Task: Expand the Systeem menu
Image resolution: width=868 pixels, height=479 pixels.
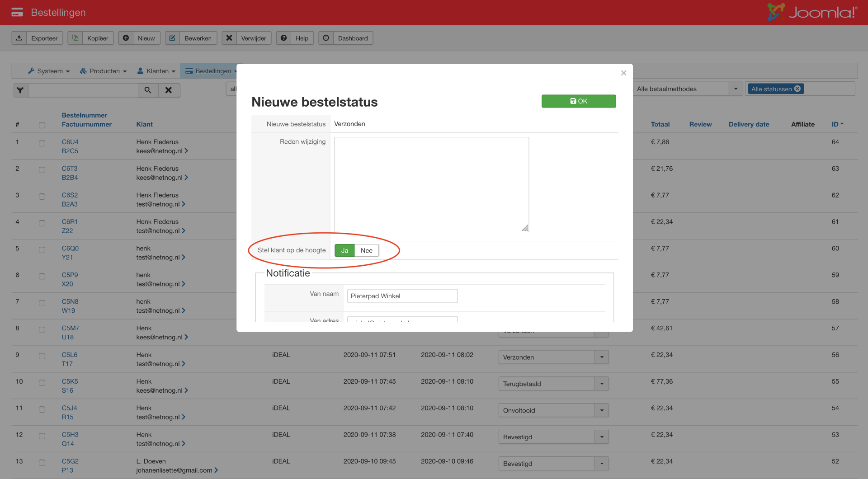Action: [x=49, y=71]
